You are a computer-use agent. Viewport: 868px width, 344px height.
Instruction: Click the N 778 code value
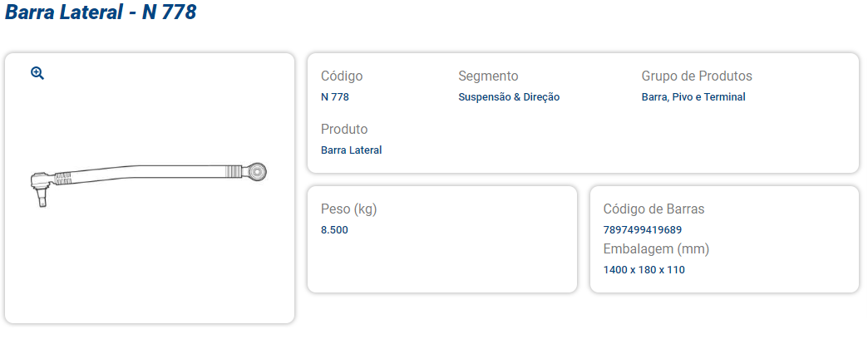pos(335,97)
